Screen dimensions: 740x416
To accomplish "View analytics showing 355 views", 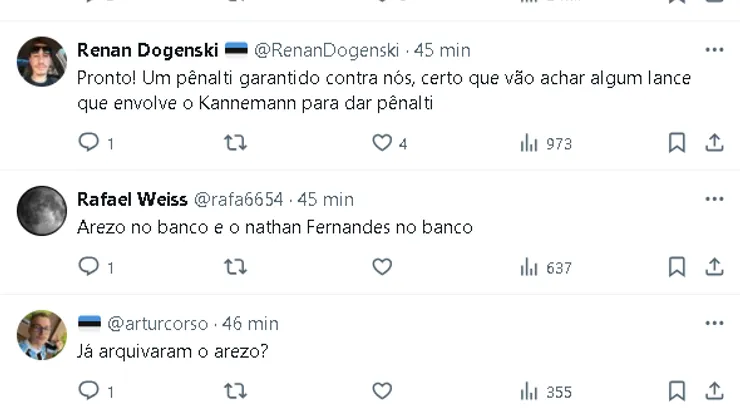I will click(546, 390).
